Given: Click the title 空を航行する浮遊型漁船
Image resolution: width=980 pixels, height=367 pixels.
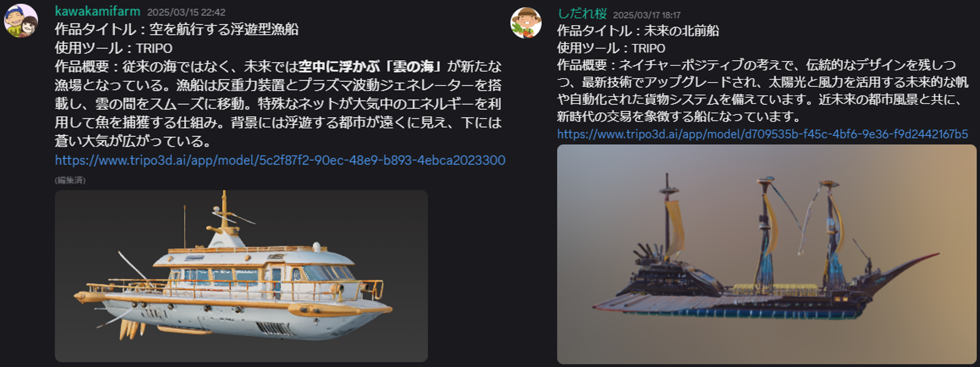Looking at the screenshot, I should [224, 29].
